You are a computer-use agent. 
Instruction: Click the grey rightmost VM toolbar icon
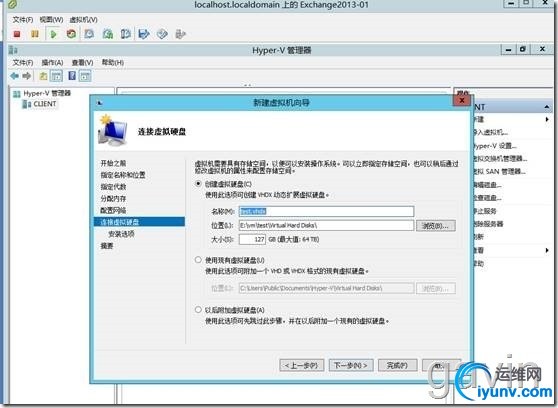pos(180,34)
